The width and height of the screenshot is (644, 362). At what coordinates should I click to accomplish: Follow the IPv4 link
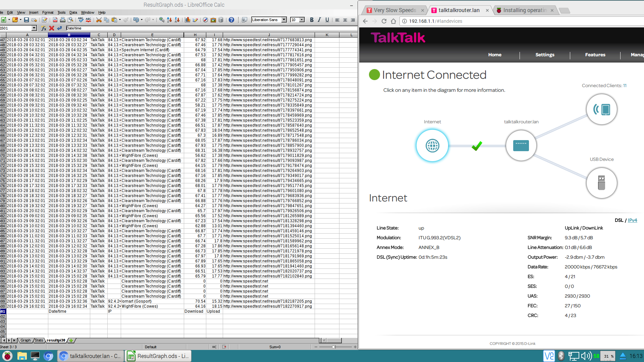(x=632, y=220)
